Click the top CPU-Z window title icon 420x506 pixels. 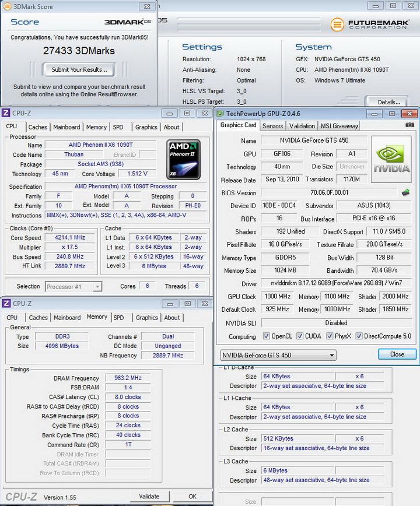6,113
